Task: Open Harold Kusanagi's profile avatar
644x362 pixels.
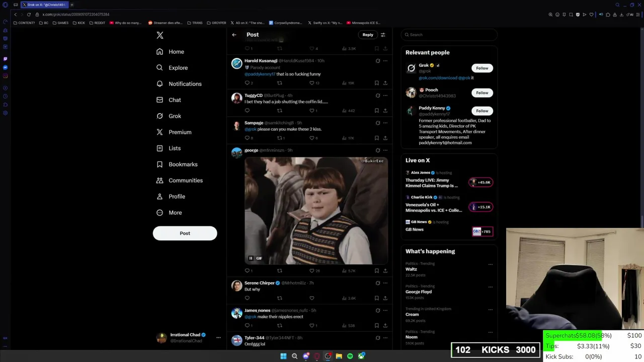Action: pyautogui.click(x=236, y=63)
